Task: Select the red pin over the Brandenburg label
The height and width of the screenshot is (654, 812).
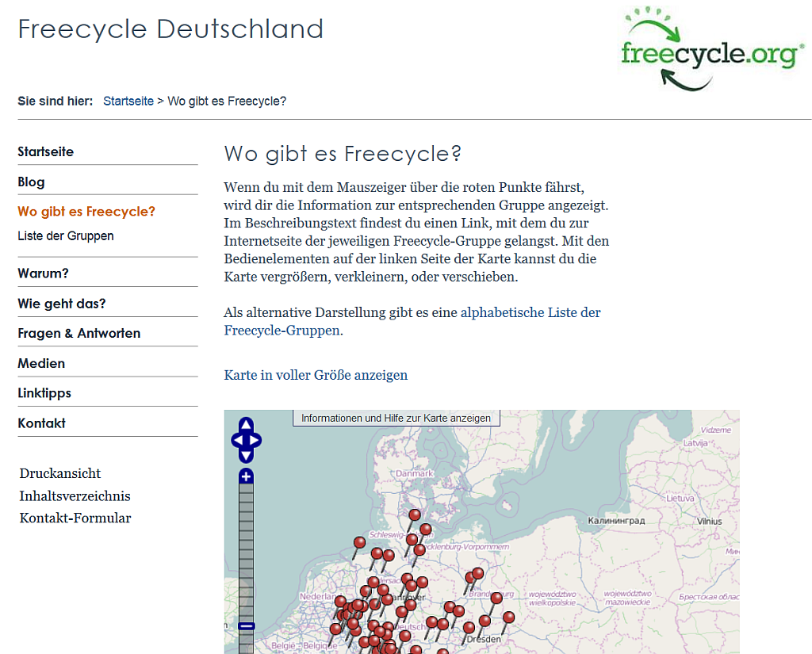Action: pyautogui.click(x=496, y=598)
